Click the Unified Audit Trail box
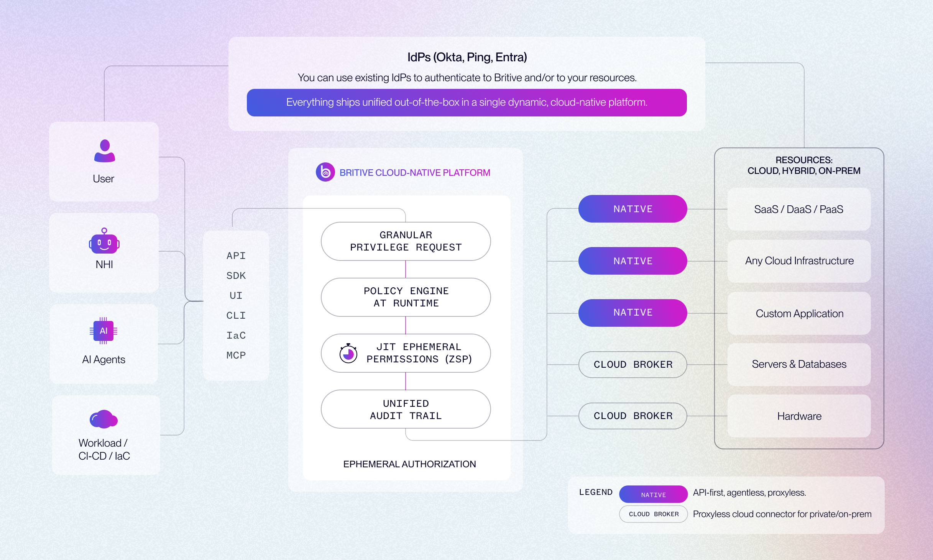This screenshot has height=560, width=933. pyautogui.click(x=406, y=409)
